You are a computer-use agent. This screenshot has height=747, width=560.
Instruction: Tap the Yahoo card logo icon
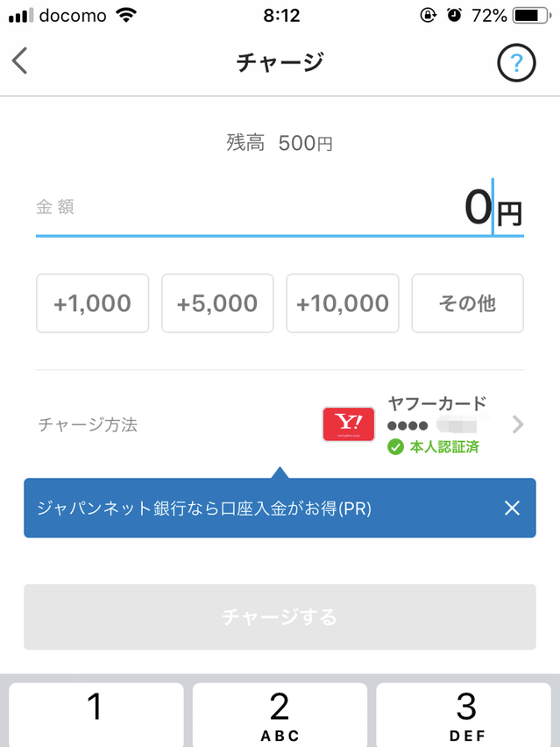tap(348, 424)
